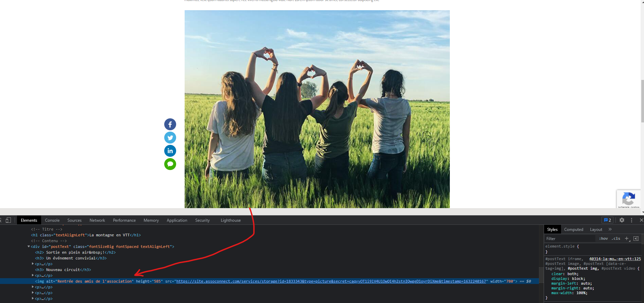The height and width of the screenshot is (303, 644).
Task: Click the clear: both declaration
Action: (565, 274)
